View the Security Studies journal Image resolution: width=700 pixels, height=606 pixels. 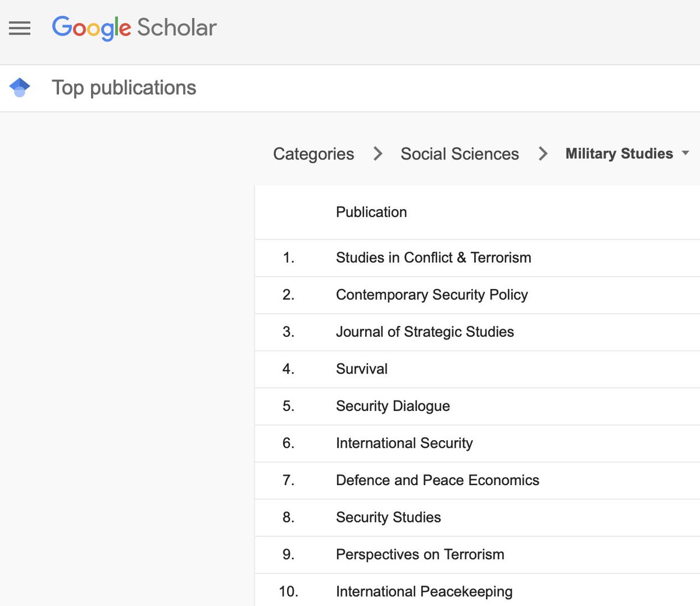(x=388, y=517)
